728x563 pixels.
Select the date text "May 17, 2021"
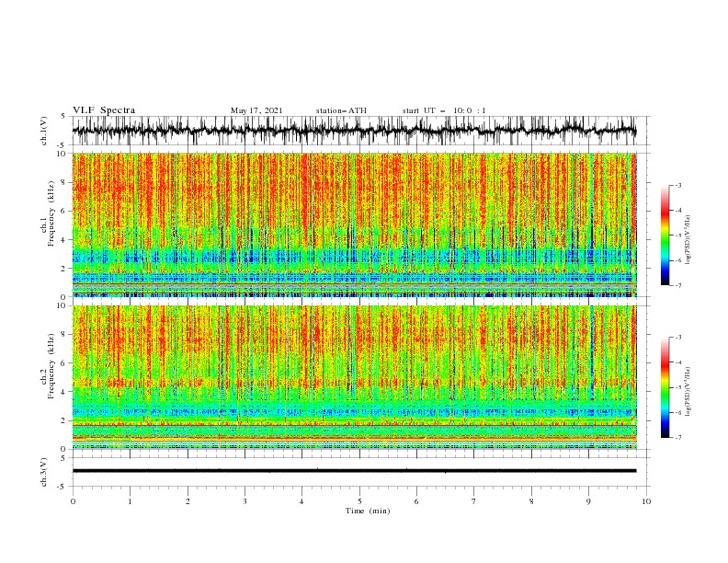point(256,110)
